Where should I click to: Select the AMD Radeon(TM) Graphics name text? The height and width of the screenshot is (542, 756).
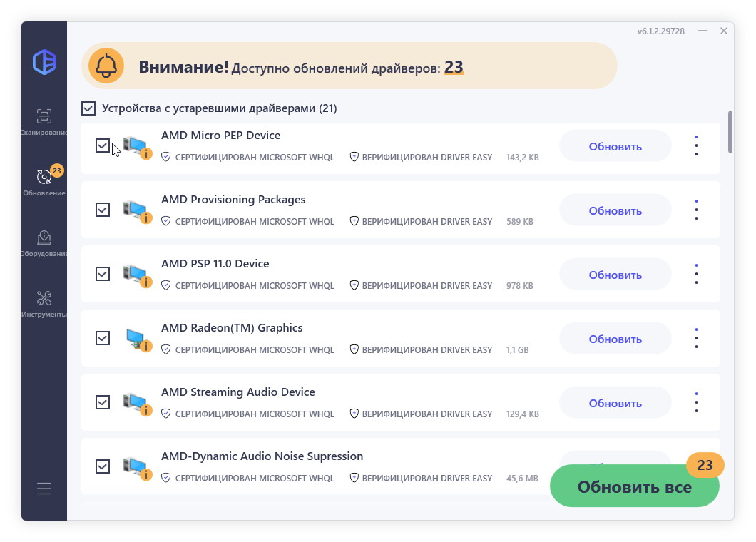coord(232,328)
